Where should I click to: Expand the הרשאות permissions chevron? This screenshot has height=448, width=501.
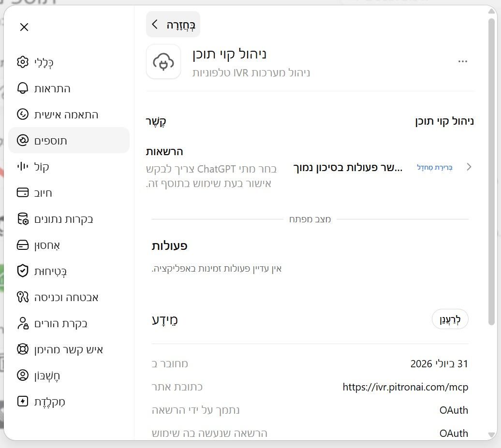click(x=469, y=167)
